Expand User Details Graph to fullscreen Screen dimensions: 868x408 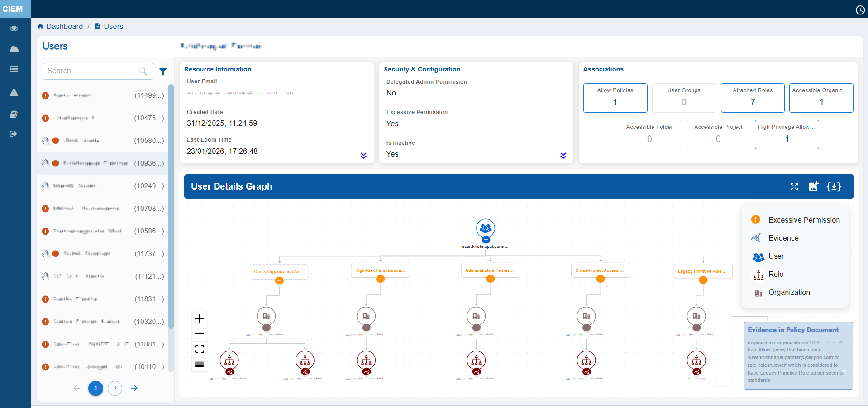pyautogui.click(x=794, y=187)
